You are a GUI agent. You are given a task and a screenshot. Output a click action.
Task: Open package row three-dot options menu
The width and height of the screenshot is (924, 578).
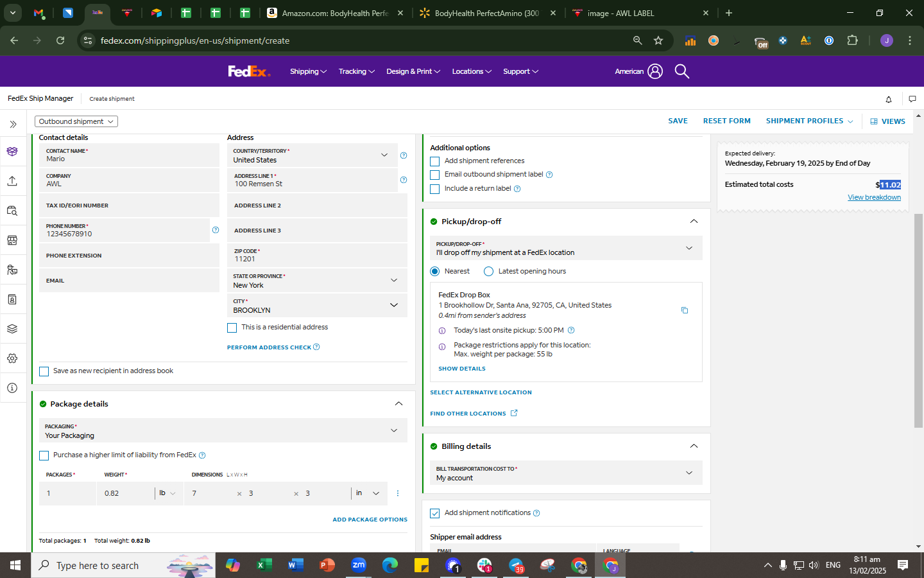(398, 493)
